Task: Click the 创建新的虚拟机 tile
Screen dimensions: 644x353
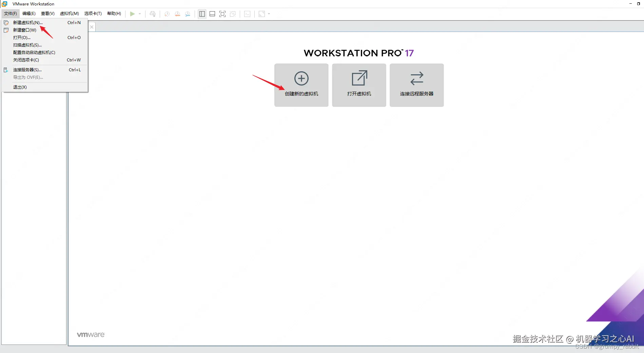Action: (301, 85)
